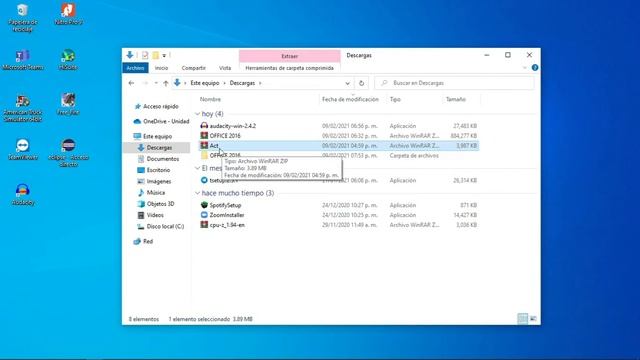This screenshot has height=360, width=640.
Task: Collapse the hoy (4) group
Action: coord(198,114)
